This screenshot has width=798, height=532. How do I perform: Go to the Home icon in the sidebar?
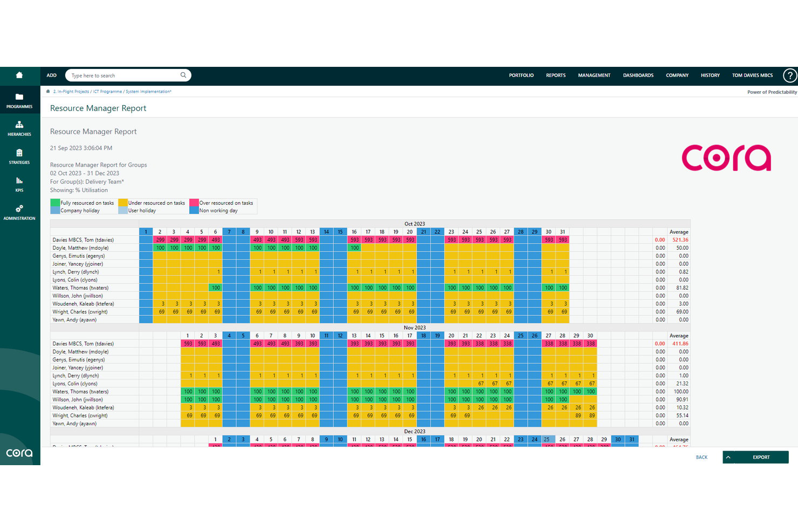tap(19, 75)
